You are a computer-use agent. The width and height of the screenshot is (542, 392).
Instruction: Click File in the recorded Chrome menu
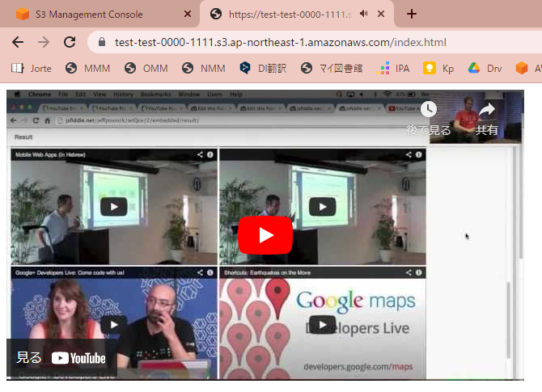pos(63,94)
